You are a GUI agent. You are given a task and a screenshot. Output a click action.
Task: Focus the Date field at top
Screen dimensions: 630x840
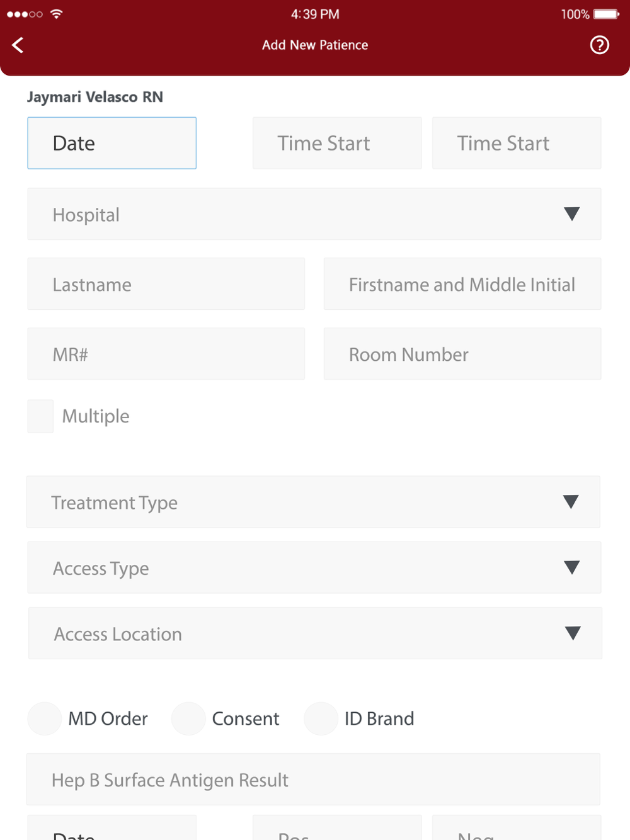coord(112,143)
